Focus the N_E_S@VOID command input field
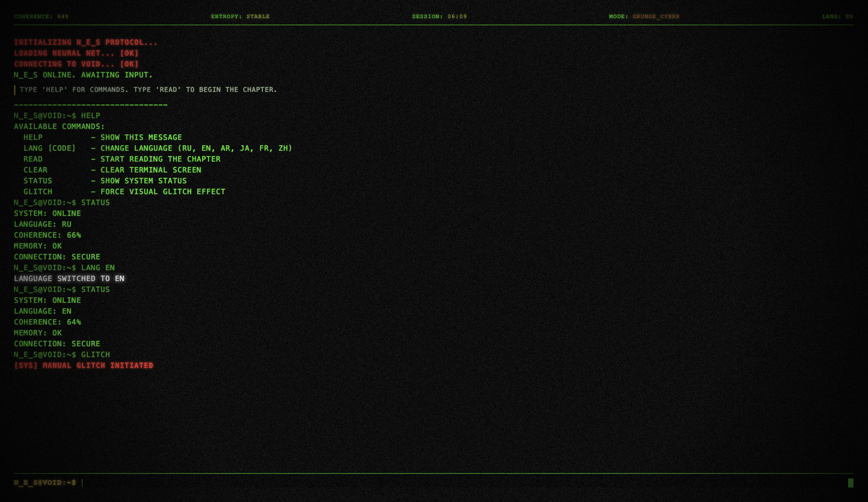This screenshot has width=868, height=502. pyautogui.click(x=461, y=483)
